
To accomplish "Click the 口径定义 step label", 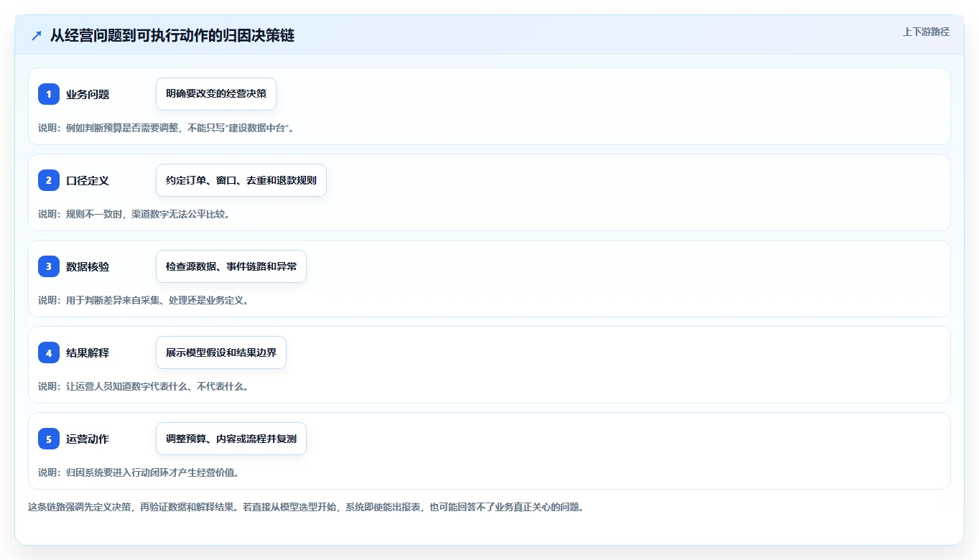I will pyautogui.click(x=88, y=181).
